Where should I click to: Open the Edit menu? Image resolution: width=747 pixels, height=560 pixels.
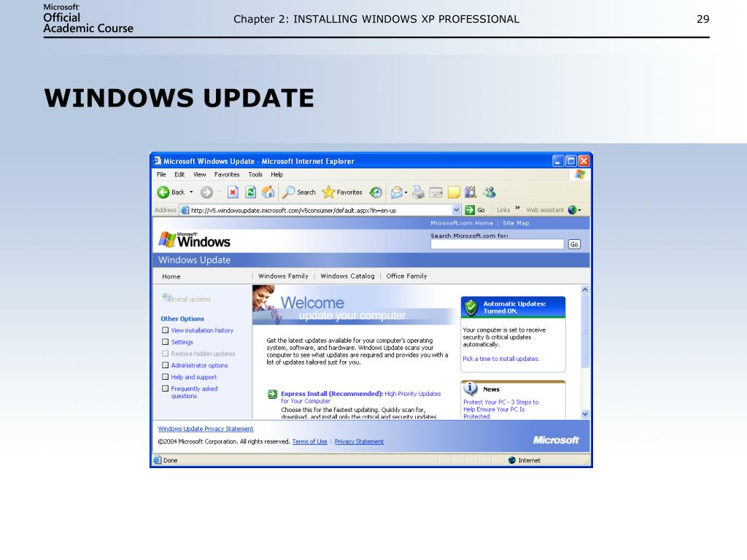coord(179,174)
